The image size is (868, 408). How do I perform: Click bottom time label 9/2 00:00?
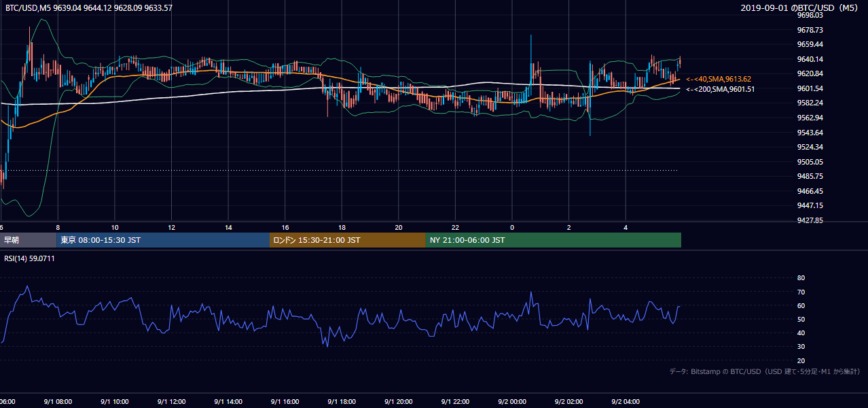coord(512,402)
